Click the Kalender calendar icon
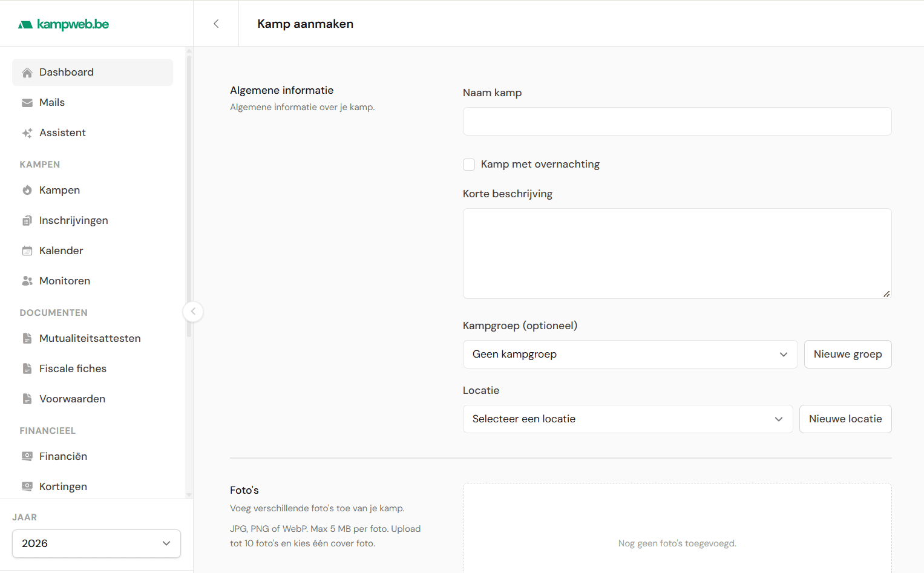 pyautogui.click(x=27, y=251)
